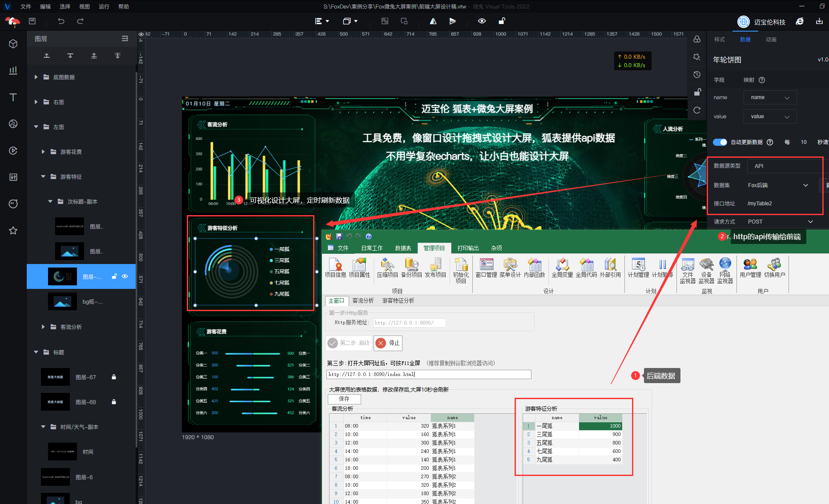
Task: Click the 停止 button in Fox window
Action: [x=388, y=343]
